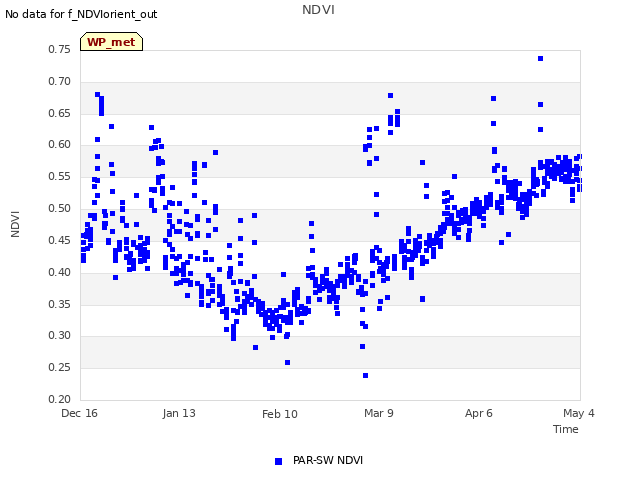Click the 0.20 y-axis value
640x480 pixels.
pos(60,399)
